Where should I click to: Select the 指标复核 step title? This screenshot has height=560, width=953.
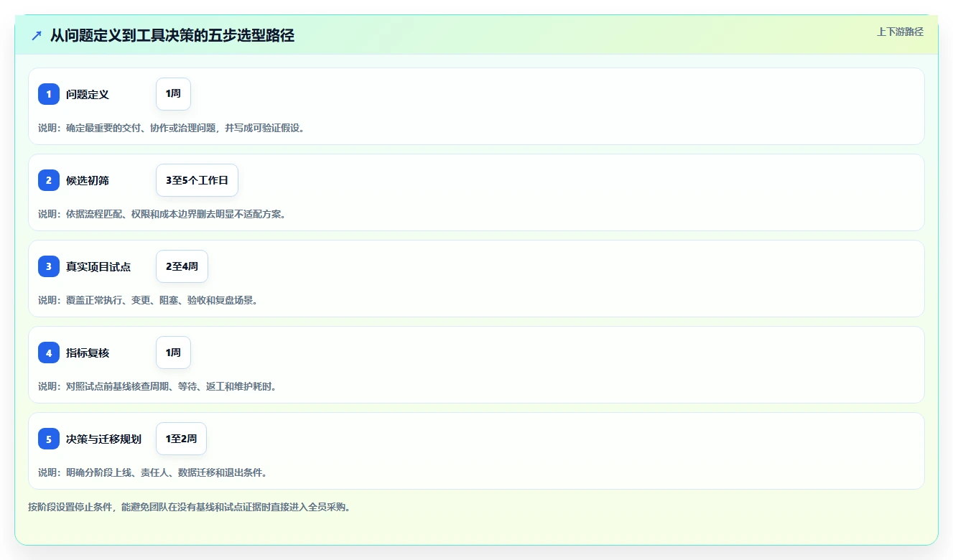[x=88, y=353]
